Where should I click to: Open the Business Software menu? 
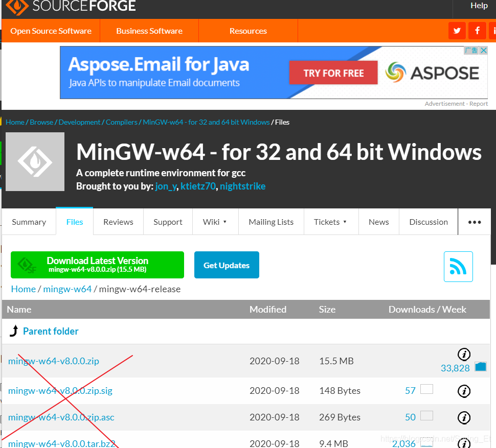pyautogui.click(x=149, y=31)
